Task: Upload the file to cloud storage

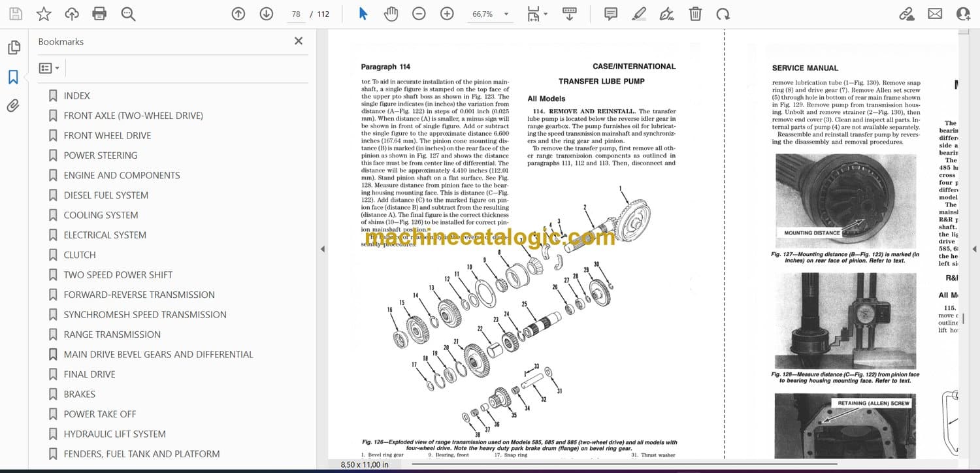Action: [x=72, y=14]
